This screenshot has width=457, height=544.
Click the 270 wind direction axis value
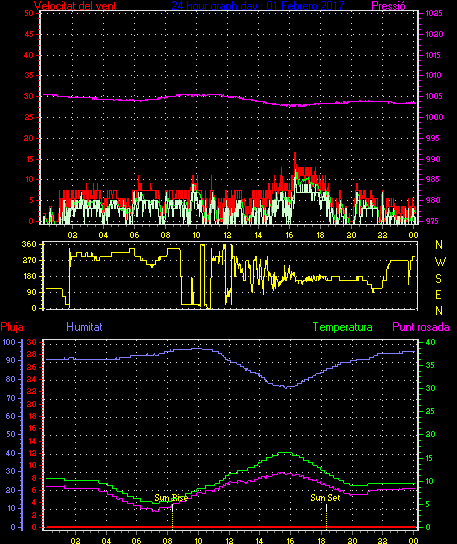[29, 260]
